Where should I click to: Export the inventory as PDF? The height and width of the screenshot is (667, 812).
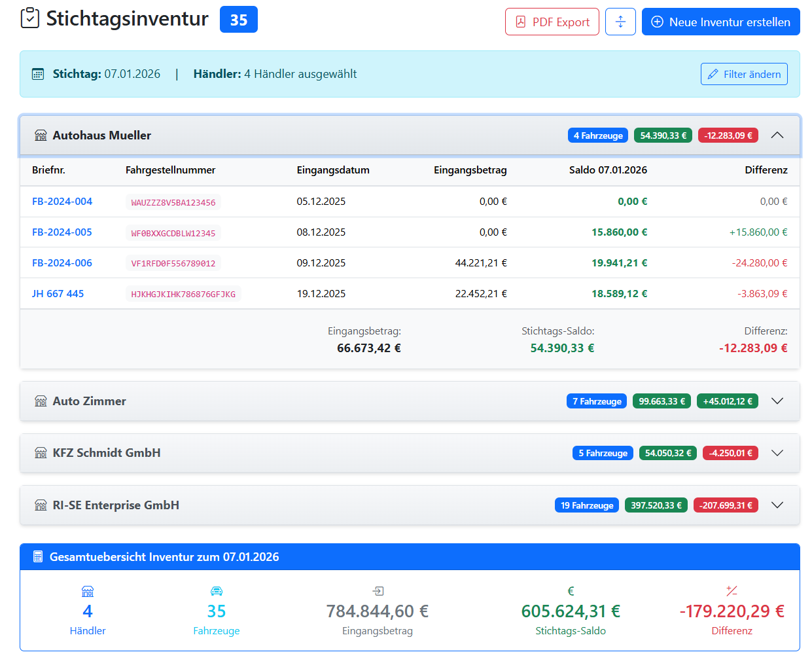click(x=552, y=22)
